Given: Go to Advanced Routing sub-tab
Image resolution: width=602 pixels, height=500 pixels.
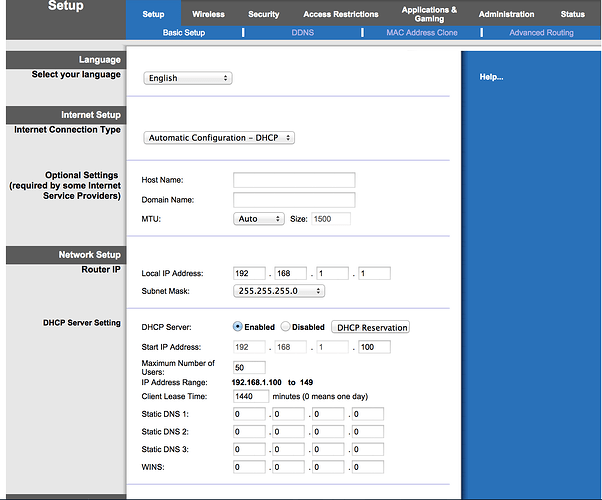Looking at the screenshot, I should point(541,33).
